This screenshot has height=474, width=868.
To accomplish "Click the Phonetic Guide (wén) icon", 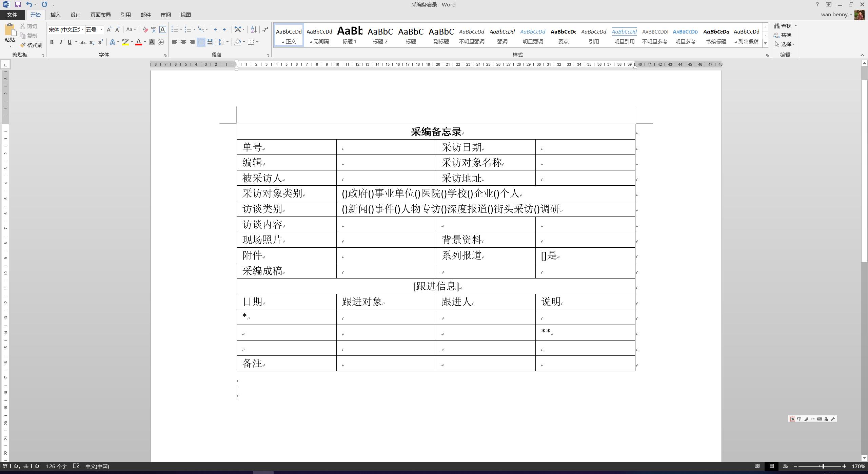I will coord(154,30).
